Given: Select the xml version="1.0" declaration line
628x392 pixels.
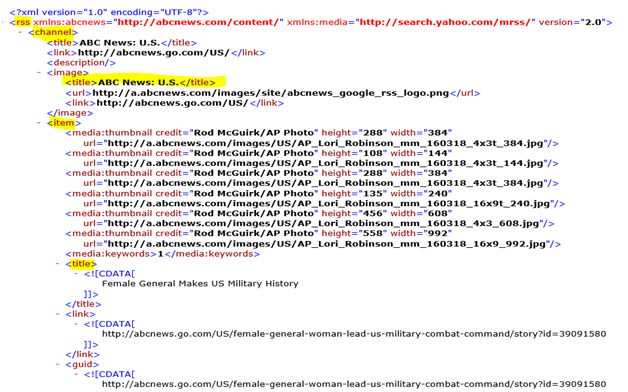Looking at the screenshot, I should [109, 12].
